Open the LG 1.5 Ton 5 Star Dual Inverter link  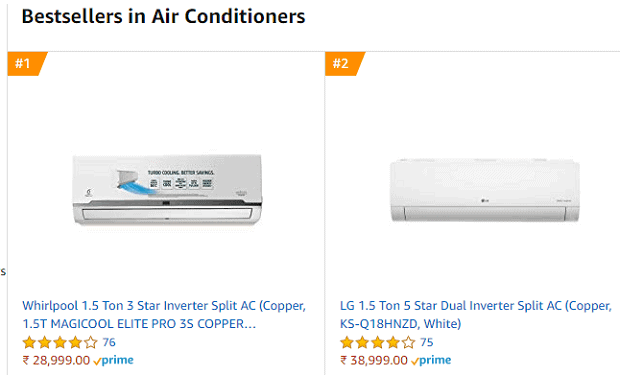coord(476,314)
